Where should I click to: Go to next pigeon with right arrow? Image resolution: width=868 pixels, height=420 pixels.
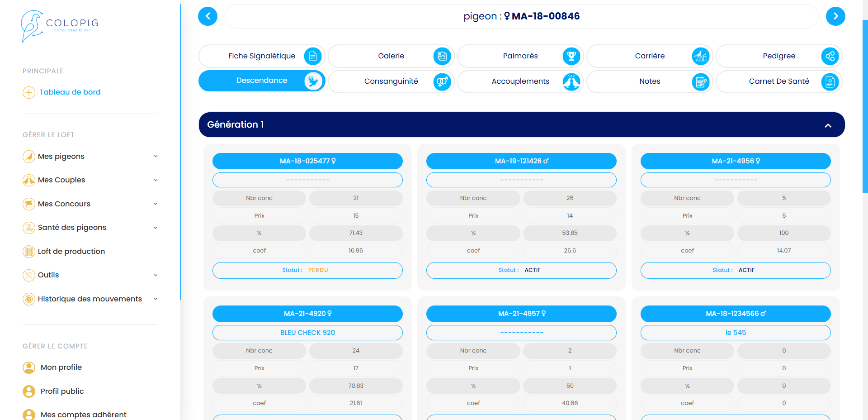point(835,16)
